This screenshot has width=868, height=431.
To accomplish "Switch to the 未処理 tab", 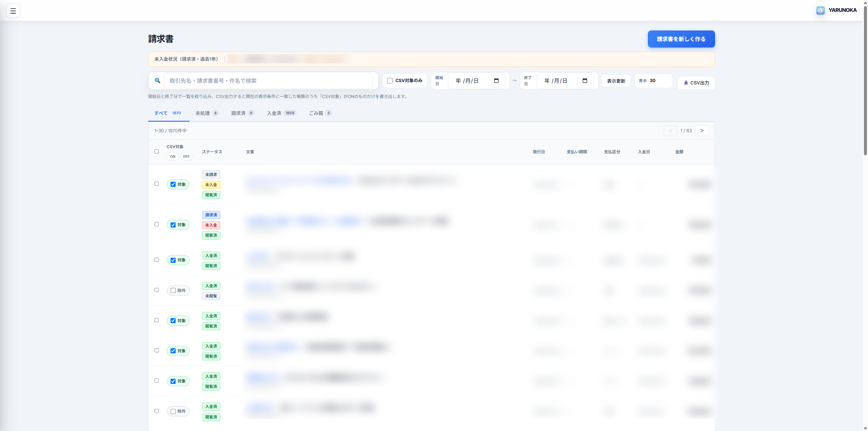I will pyautogui.click(x=207, y=113).
